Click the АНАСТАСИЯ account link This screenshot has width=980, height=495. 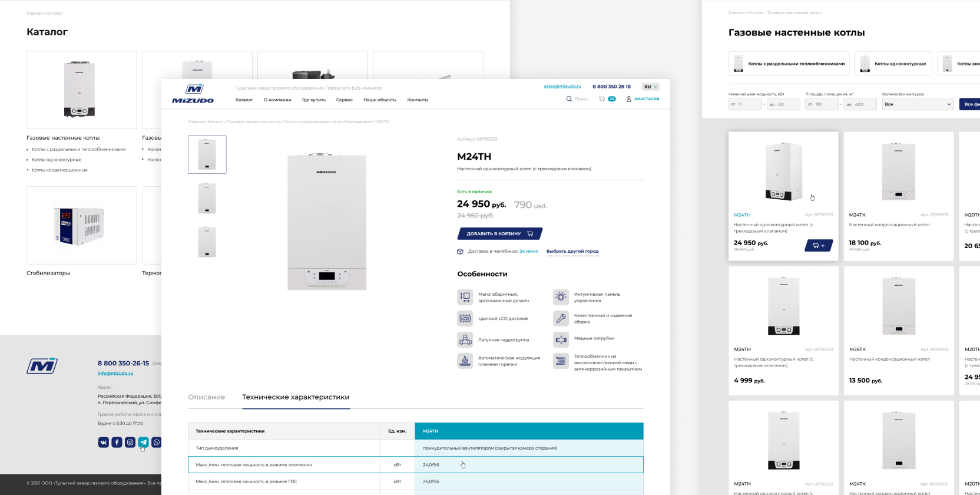pos(647,99)
